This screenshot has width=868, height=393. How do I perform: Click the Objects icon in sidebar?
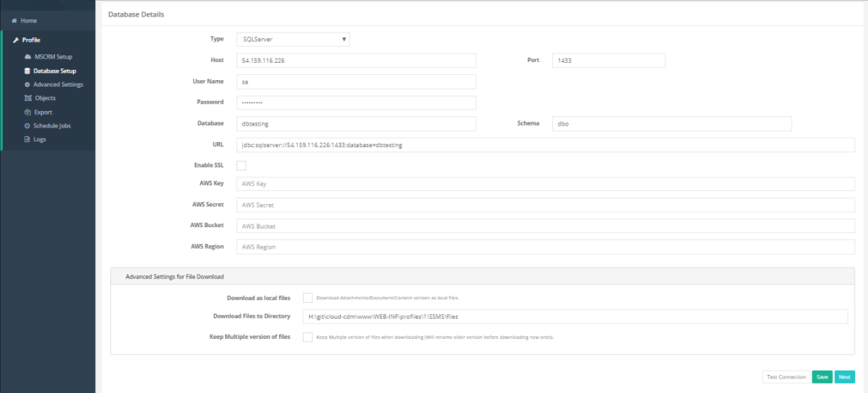[27, 98]
